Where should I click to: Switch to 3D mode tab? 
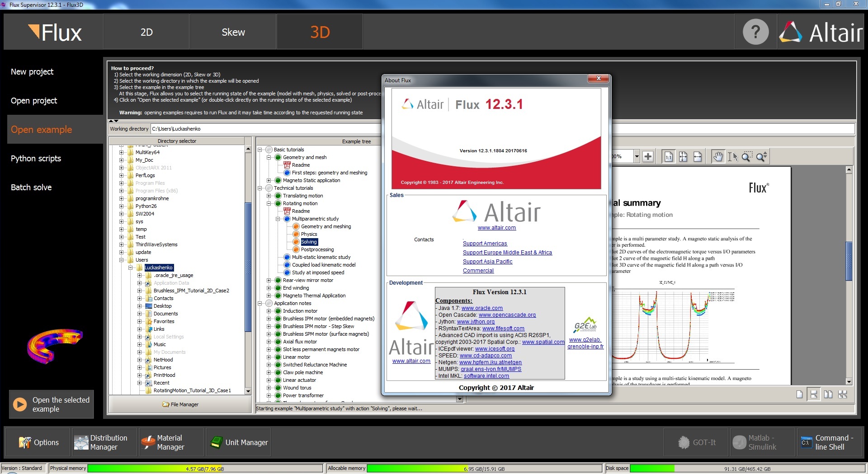320,32
